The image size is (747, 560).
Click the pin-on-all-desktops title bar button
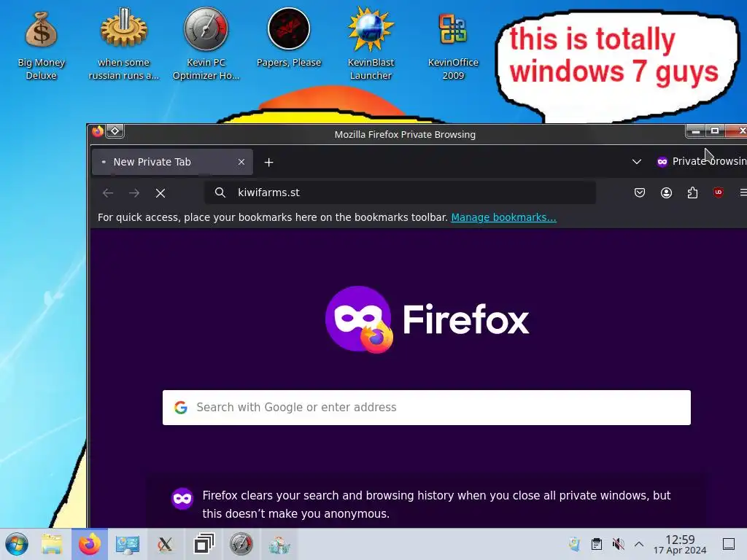pyautogui.click(x=115, y=131)
